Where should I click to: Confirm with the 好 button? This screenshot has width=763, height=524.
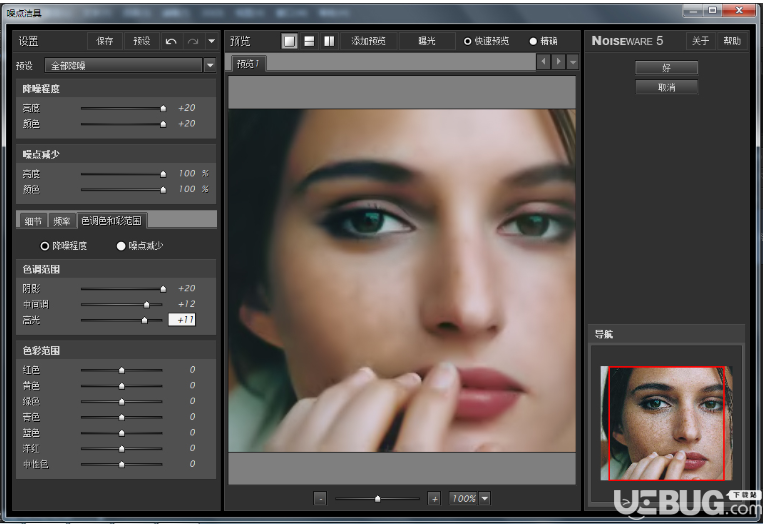(667, 68)
